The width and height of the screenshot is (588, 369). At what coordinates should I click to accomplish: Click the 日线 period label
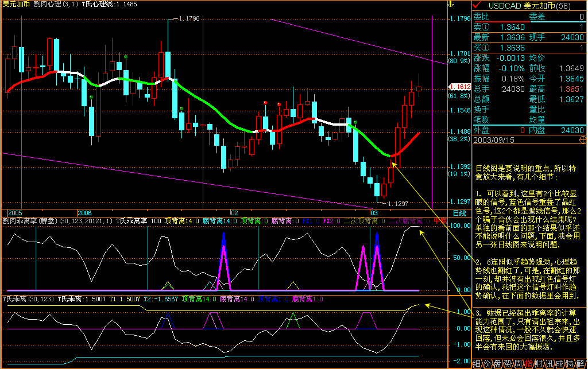coord(459,213)
